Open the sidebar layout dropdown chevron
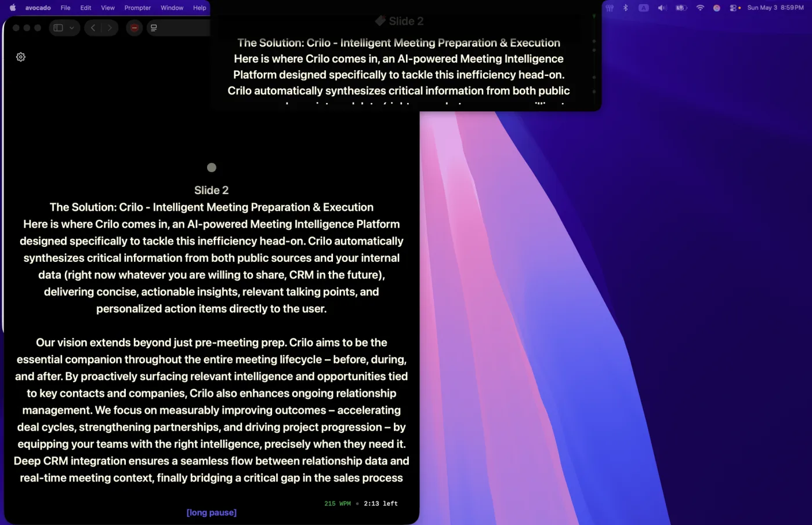The height and width of the screenshot is (525, 812). 72,28
